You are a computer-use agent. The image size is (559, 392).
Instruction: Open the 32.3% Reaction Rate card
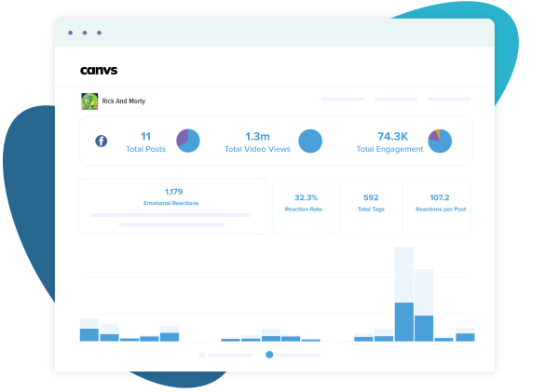click(304, 207)
